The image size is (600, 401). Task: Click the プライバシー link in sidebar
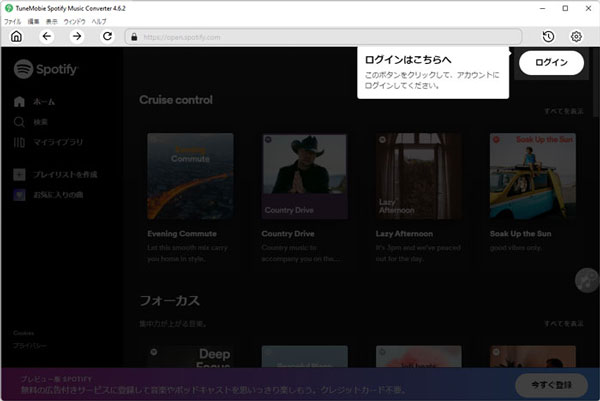30,346
